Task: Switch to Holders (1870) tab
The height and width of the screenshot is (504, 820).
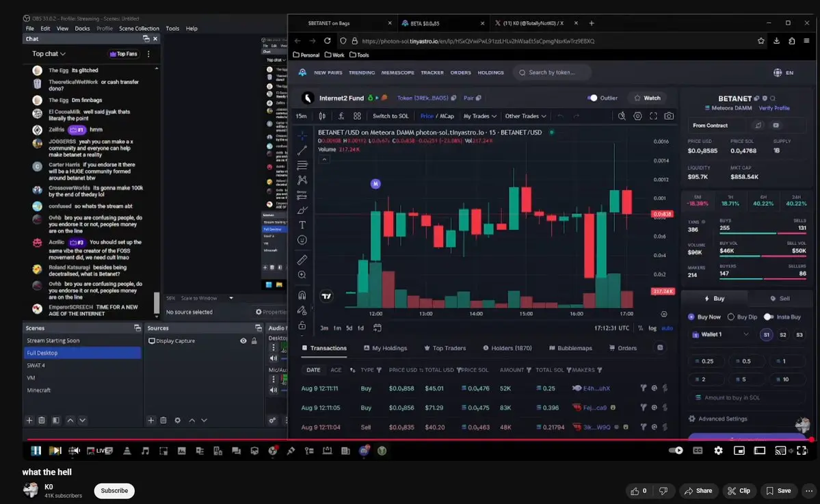Action: (507, 348)
